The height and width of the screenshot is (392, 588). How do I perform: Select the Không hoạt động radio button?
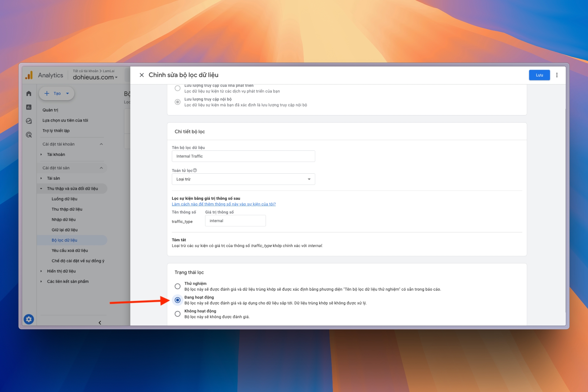[x=178, y=314]
